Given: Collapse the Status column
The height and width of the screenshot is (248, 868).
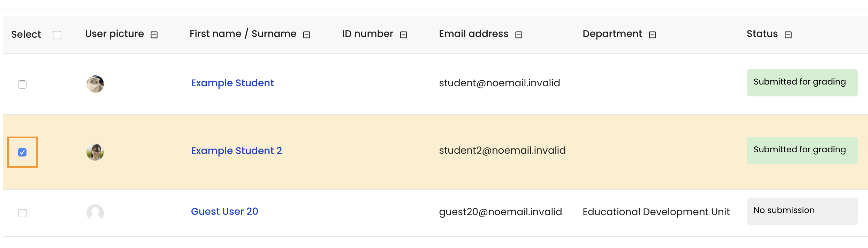Looking at the screenshot, I should click(x=788, y=35).
